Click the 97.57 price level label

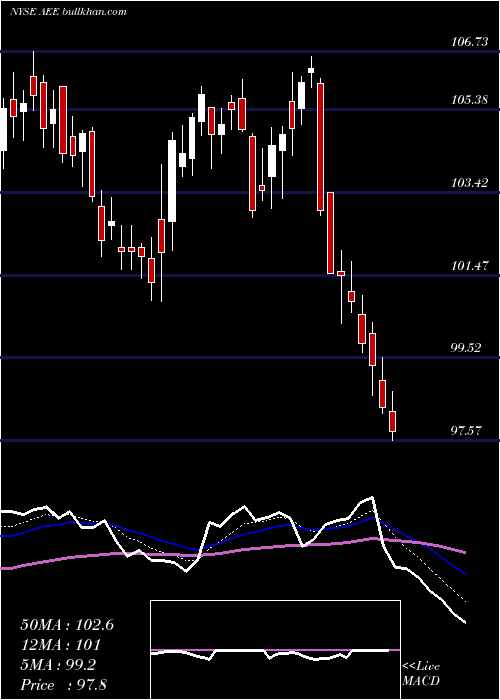[467, 431]
